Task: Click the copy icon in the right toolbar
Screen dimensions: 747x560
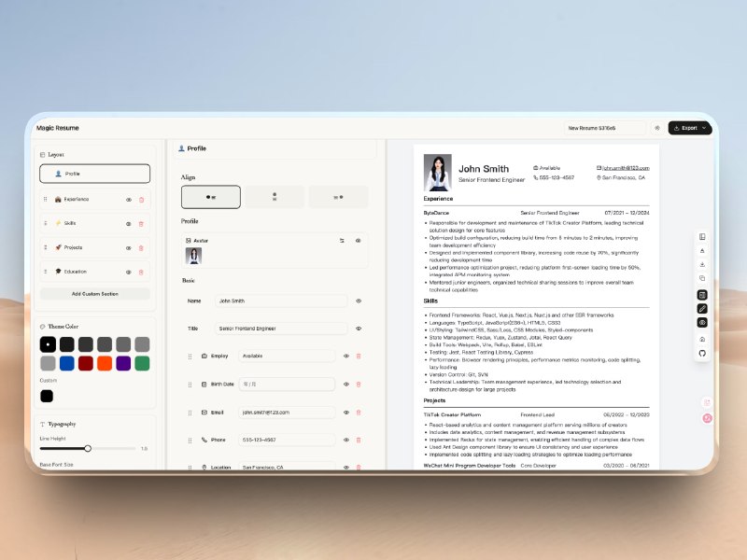Action: click(702, 277)
